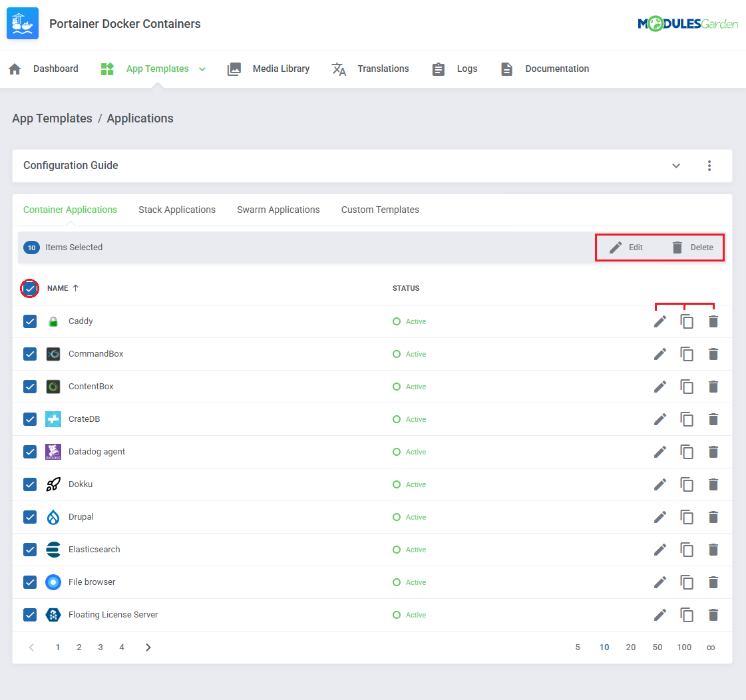Screen dimensions: 746x700
Task: Uncheck the ContentBox checkbox
Action: (x=30, y=387)
